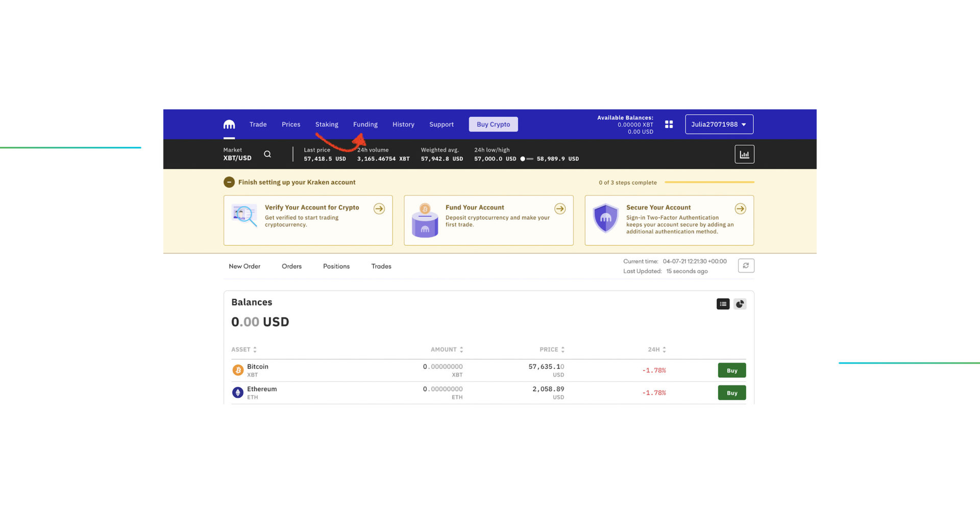
Task: Click the Bitcoin XBT asset icon
Action: pyautogui.click(x=238, y=370)
